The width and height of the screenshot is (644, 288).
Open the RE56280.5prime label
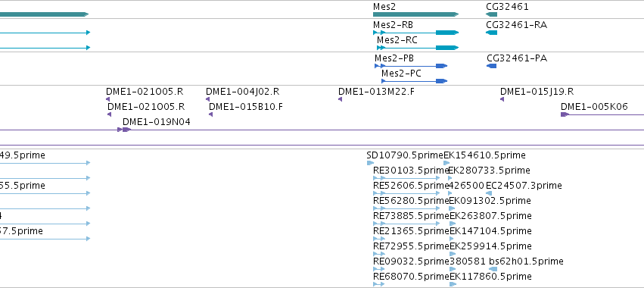tap(411, 201)
